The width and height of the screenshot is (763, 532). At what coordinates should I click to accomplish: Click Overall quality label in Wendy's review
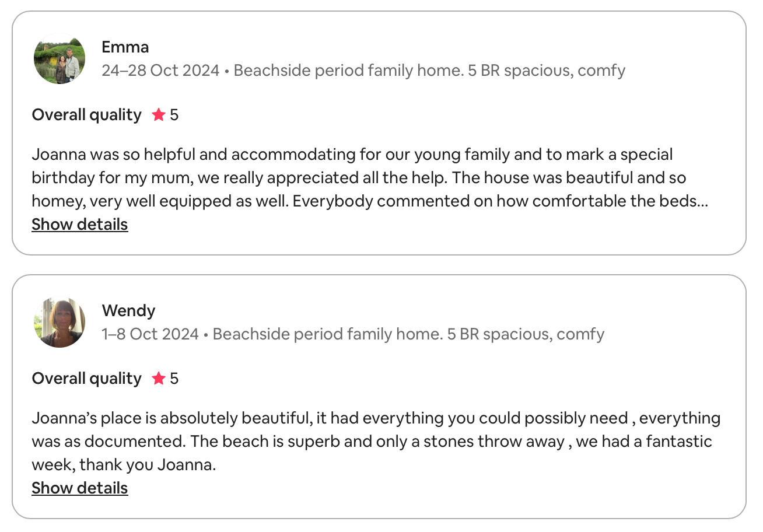click(86, 379)
